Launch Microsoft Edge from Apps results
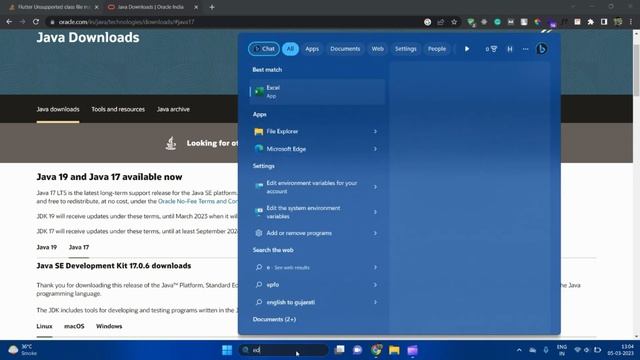 click(x=317, y=149)
